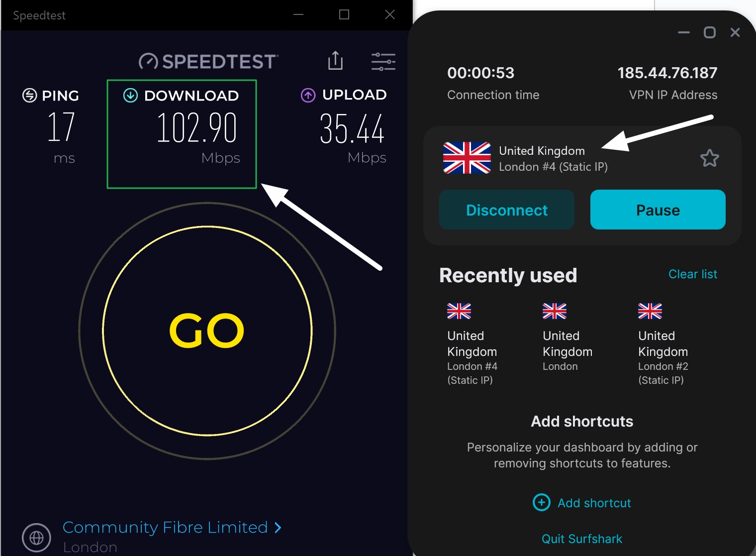Click the Upload arrow icon

307,95
